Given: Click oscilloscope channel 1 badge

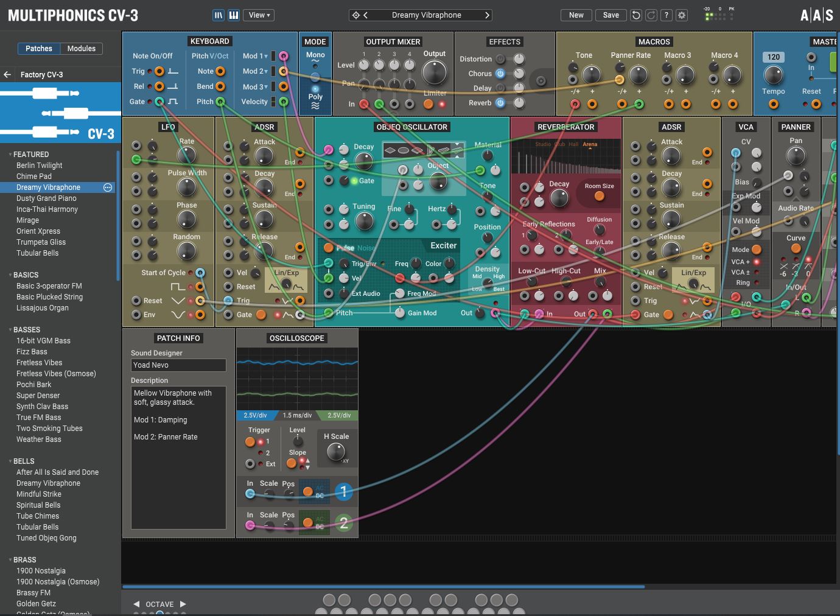Looking at the screenshot, I should (x=343, y=491).
